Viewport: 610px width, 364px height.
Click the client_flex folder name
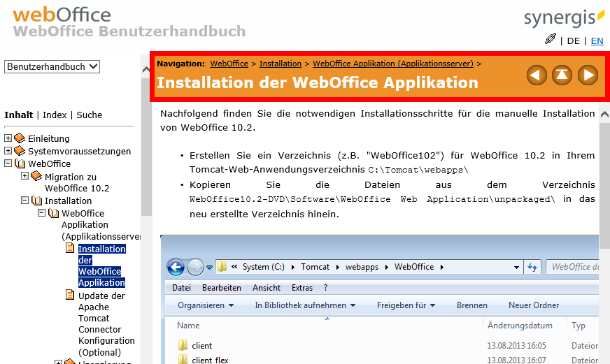click(210, 360)
